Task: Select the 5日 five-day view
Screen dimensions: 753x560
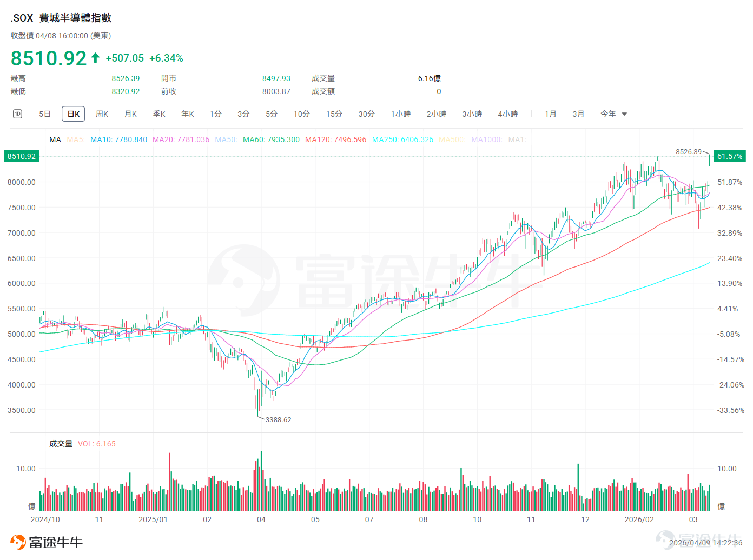Action: coord(45,114)
